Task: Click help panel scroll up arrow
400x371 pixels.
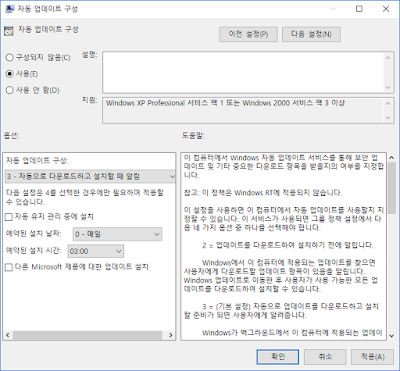Action: [x=392, y=159]
